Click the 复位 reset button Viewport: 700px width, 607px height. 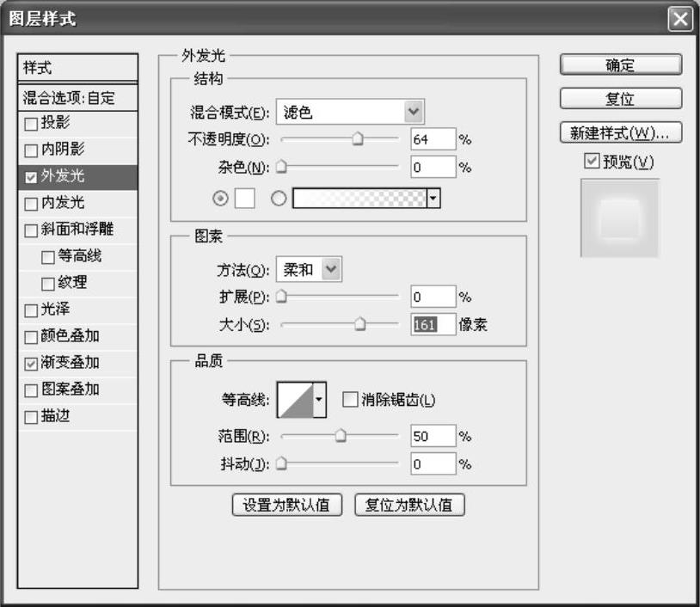(x=621, y=99)
